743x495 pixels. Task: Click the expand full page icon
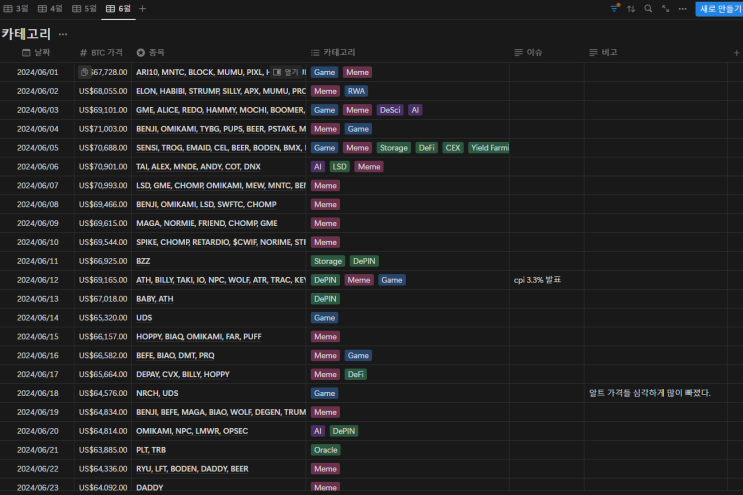[x=665, y=9]
